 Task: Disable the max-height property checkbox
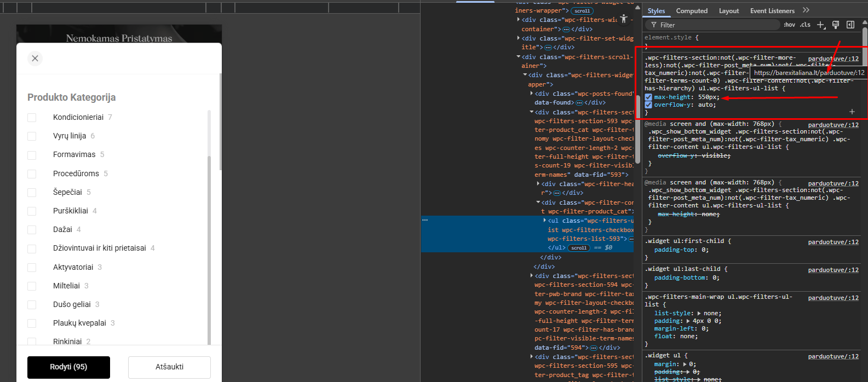[648, 97]
